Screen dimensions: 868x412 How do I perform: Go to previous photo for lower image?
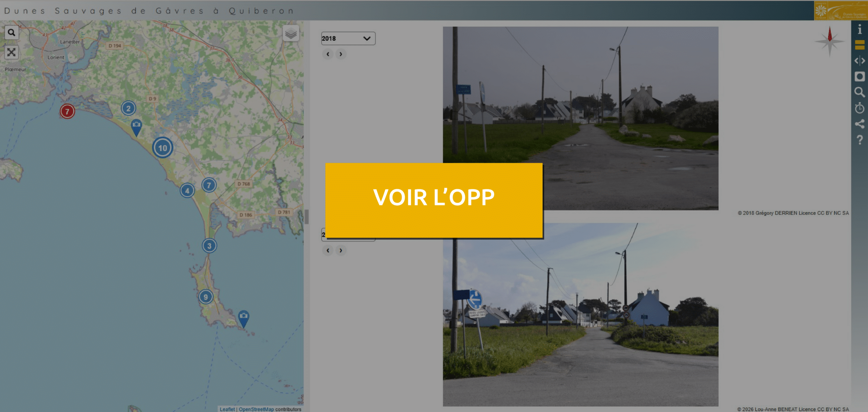tap(328, 250)
